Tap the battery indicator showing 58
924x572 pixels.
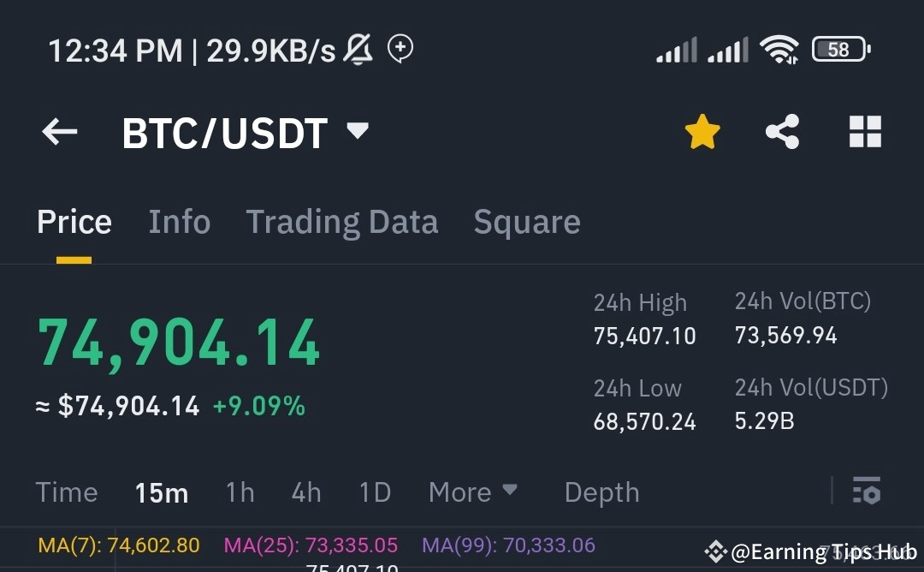click(x=840, y=49)
